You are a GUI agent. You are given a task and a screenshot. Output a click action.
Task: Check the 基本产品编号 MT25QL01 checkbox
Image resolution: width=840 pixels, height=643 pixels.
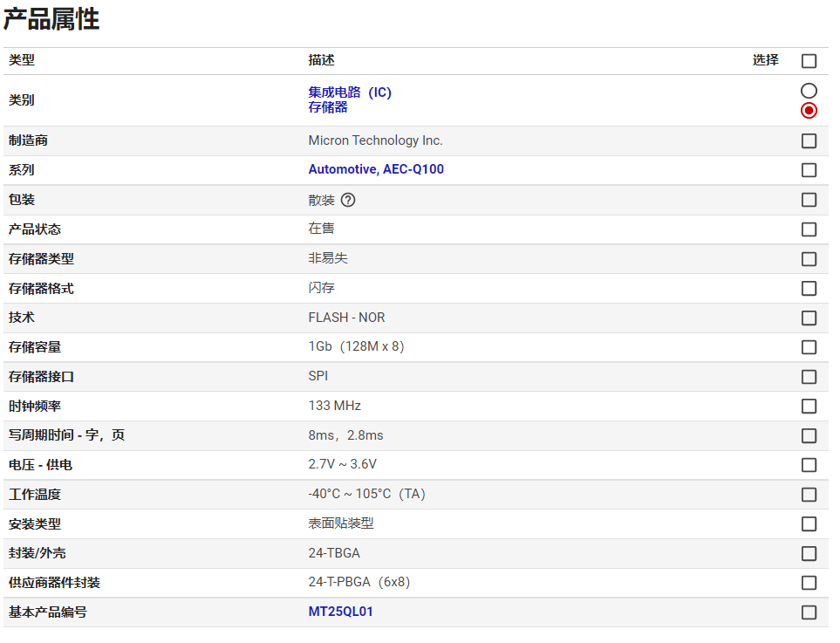pos(809,612)
